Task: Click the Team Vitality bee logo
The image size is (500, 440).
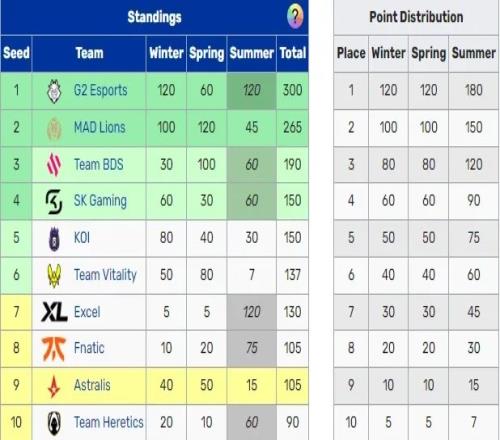Action: click(x=54, y=276)
